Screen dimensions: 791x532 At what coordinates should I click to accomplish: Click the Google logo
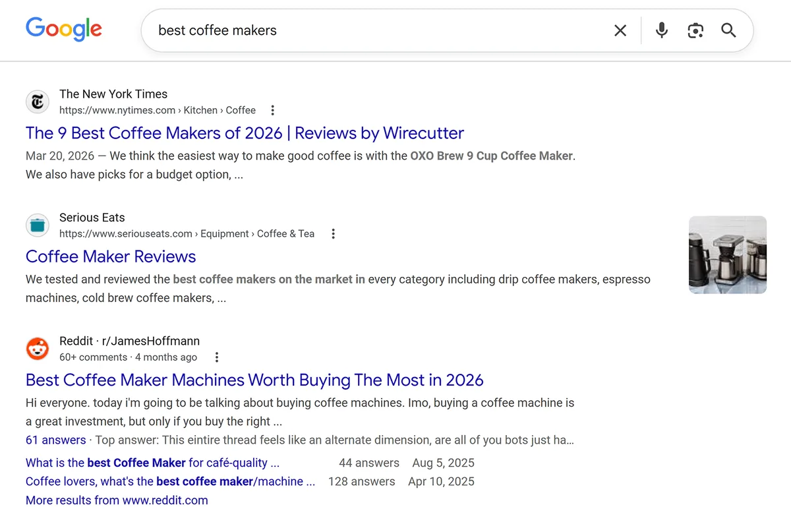(x=64, y=30)
